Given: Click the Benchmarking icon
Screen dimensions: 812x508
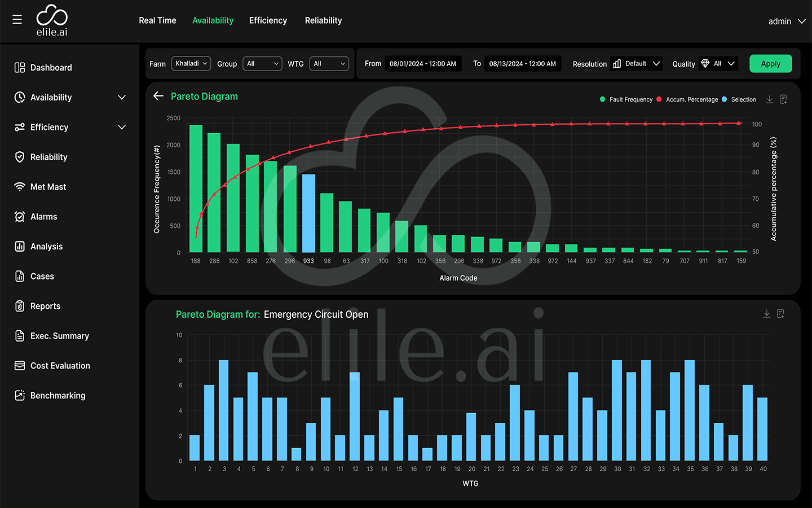Looking at the screenshot, I should point(20,396).
